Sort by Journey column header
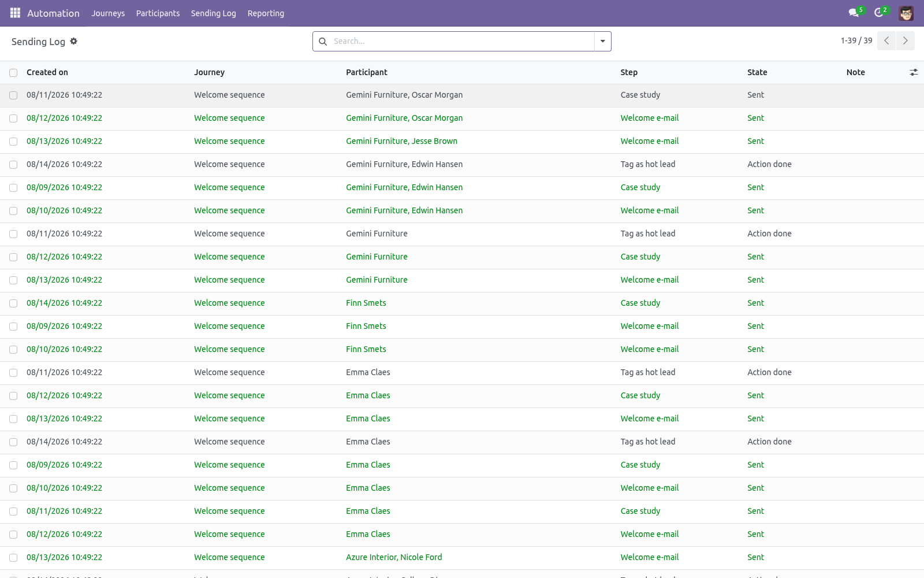 [x=209, y=72]
